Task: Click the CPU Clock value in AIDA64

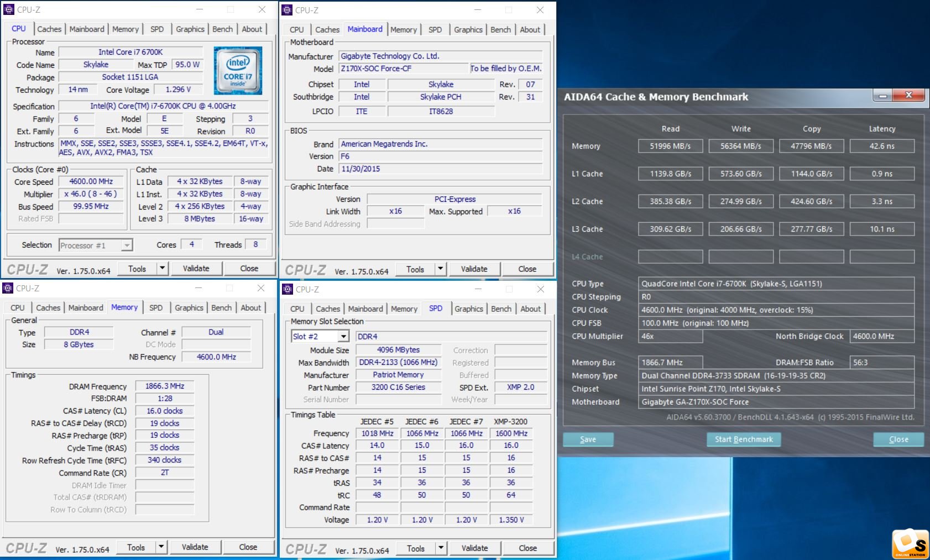Action: pyautogui.click(x=776, y=310)
